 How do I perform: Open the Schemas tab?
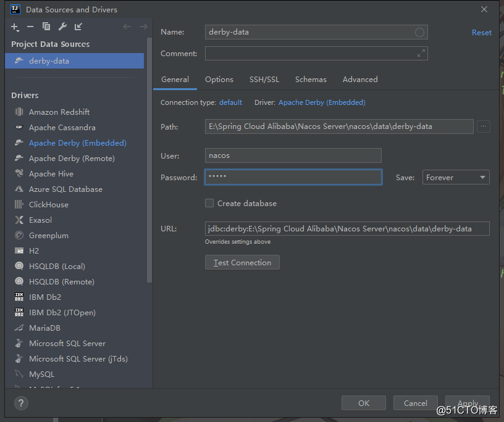click(311, 80)
